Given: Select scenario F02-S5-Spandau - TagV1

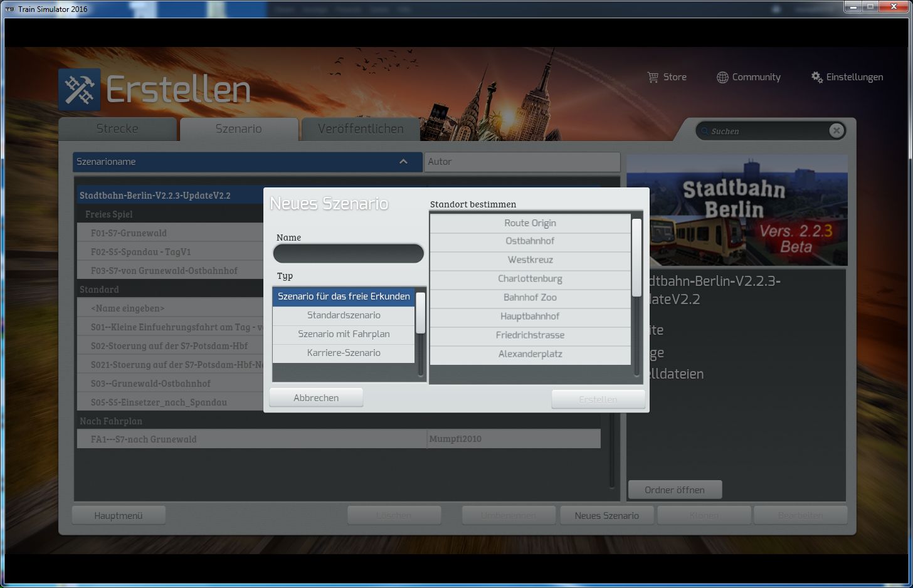Looking at the screenshot, I should pyautogui.click(x=170, y=251).
